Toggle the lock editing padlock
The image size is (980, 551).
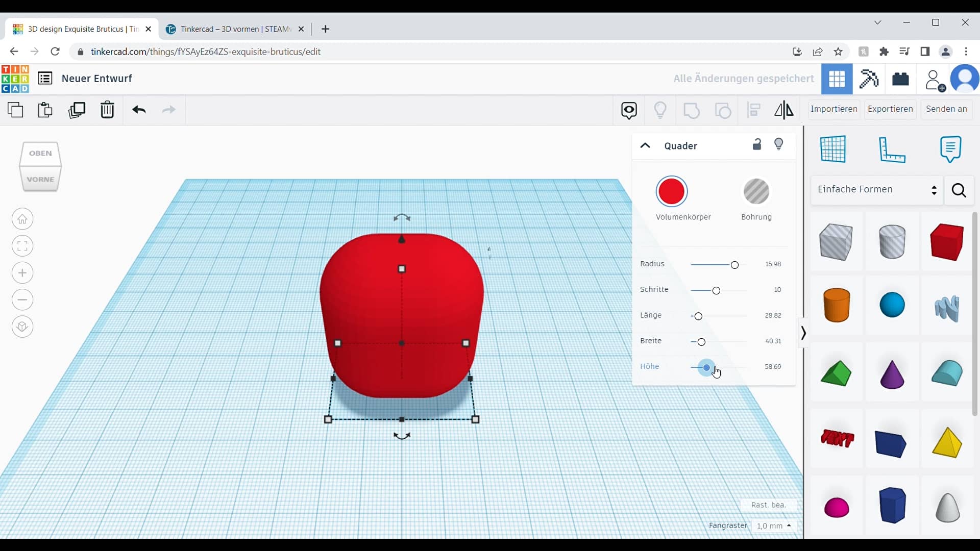757,144
